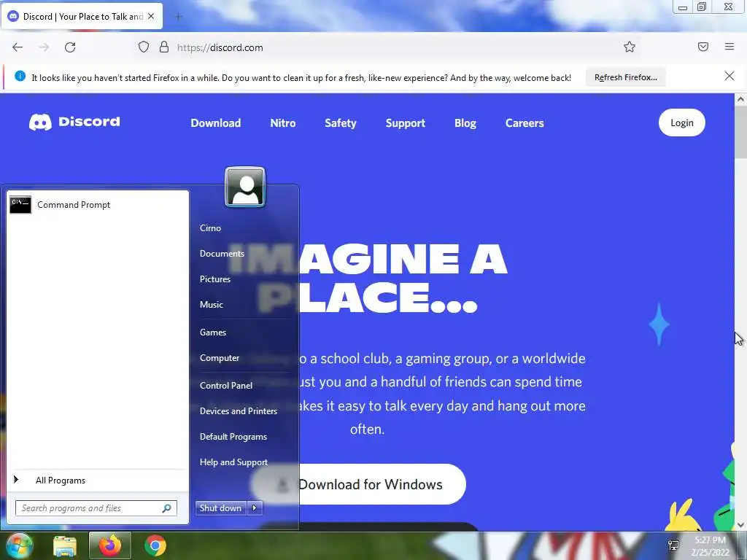Go back with the Firefox back arrow

coord(18,47)
